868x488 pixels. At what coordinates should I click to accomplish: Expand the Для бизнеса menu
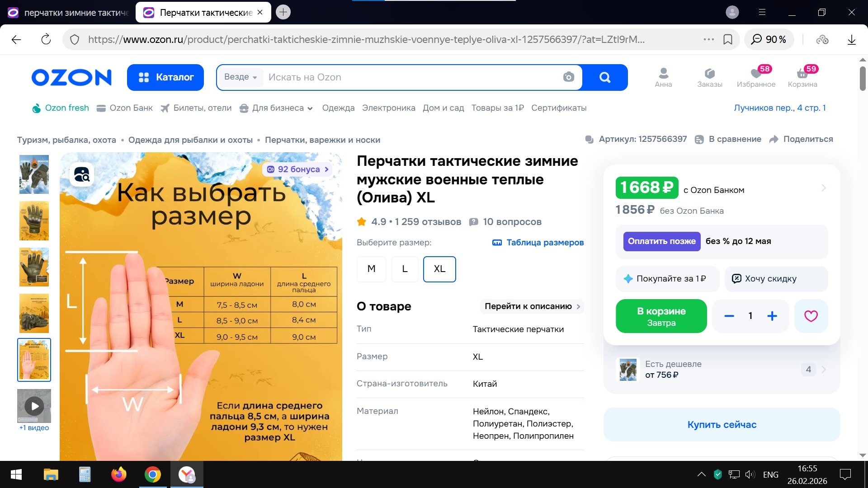pyautogui.click(x=277, y=108)
